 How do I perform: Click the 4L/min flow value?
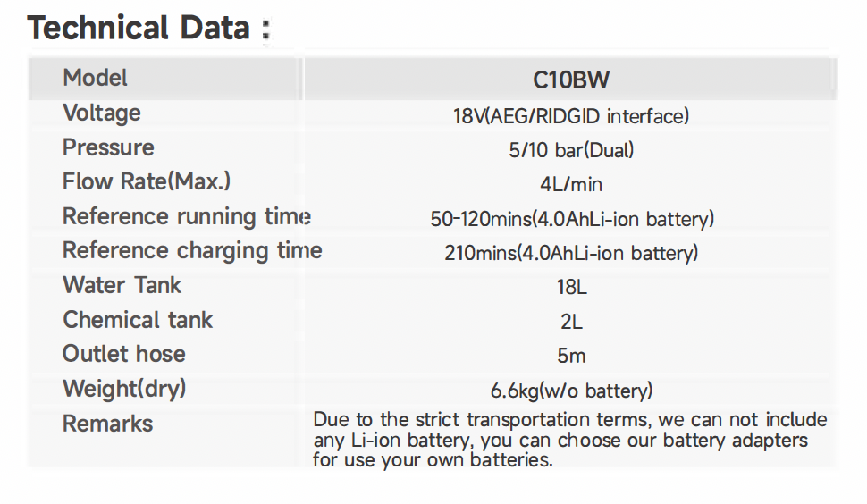(x=571, y=185)
